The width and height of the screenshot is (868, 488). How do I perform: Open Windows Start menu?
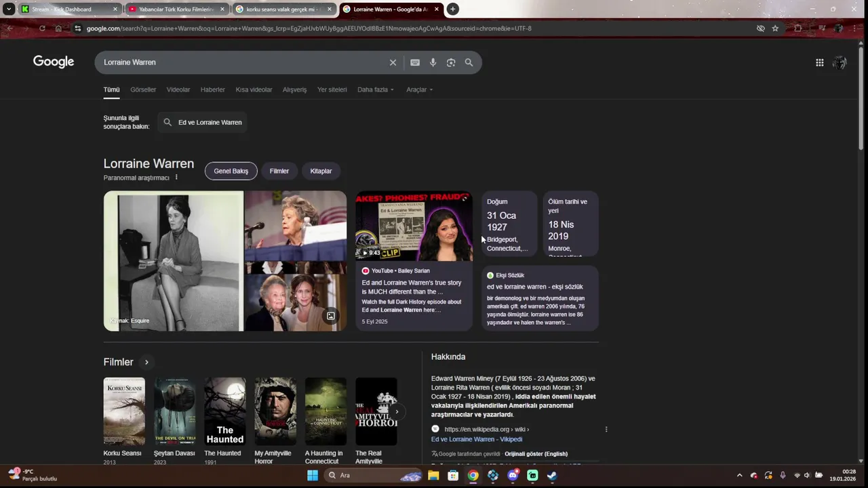(x=313, y=475)
